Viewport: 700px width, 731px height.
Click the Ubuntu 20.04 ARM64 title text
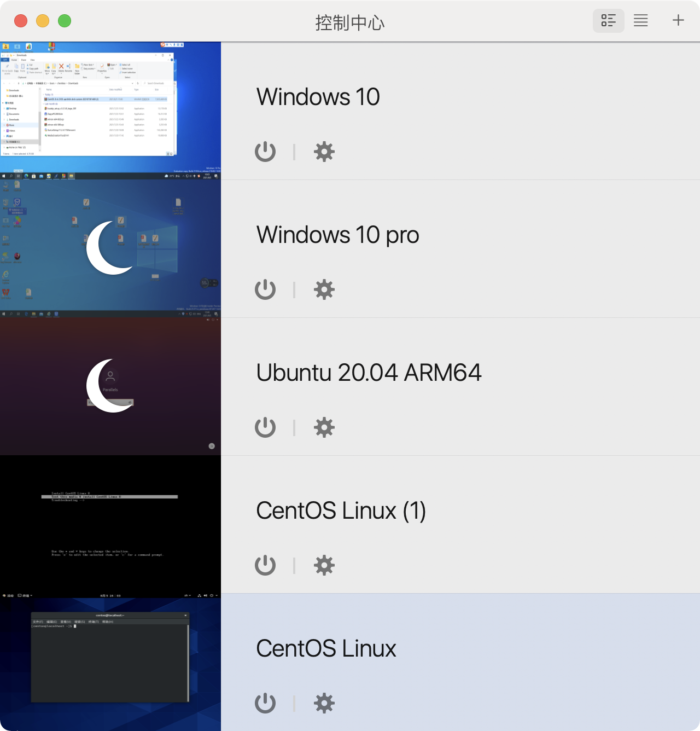[x=369, y=373]
